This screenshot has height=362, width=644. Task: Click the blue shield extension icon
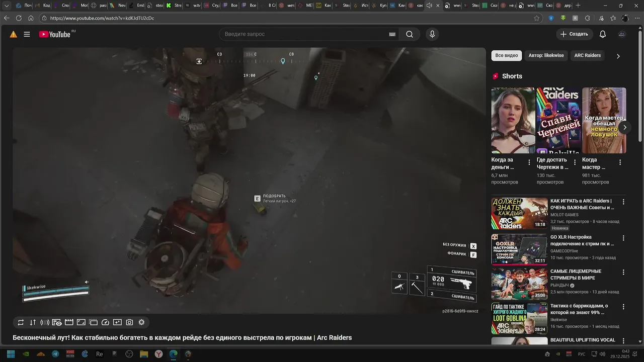[x=551, y=18]
